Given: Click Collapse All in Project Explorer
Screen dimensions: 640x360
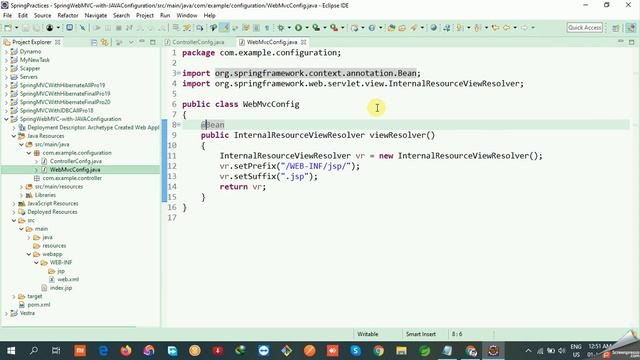Looking at the screenshot, I should [x=94, y=42].
